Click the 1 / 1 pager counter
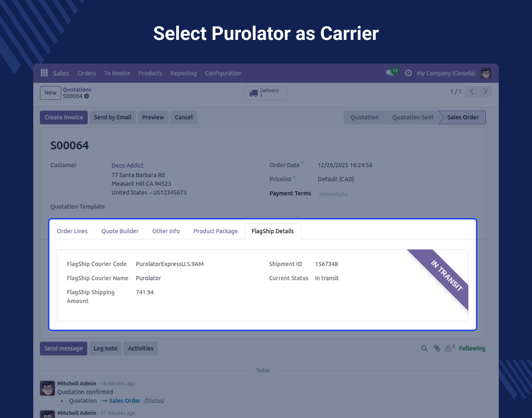This screenshot has height=418, width=532. (456, 92)
